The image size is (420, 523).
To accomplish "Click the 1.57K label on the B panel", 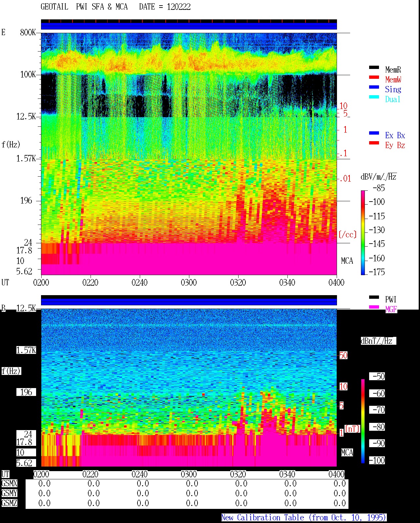I will (x=26, y=350).
